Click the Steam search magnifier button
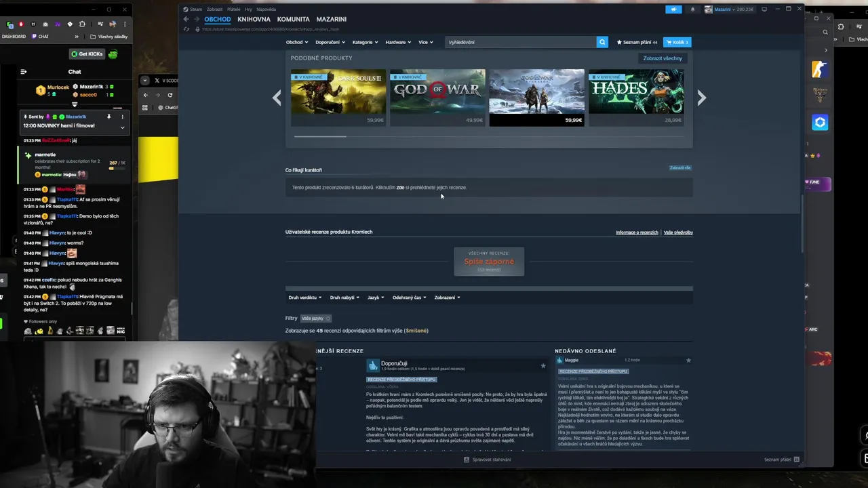Viewport: 868px width, 488px height. [x=602, y=42]
